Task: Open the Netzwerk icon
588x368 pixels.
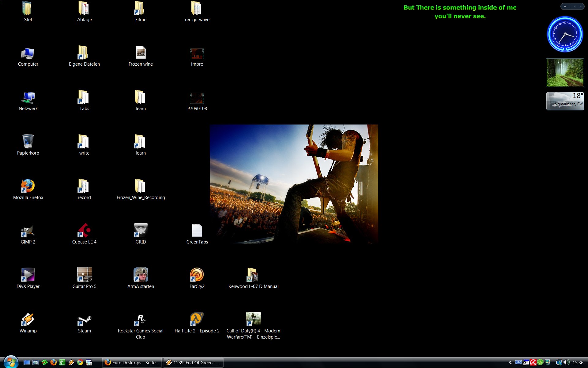Action: [28, 101]
